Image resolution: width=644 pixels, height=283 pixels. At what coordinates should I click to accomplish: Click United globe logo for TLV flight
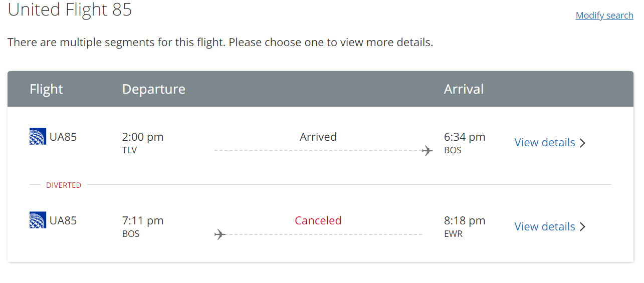(x=38, y=136)
